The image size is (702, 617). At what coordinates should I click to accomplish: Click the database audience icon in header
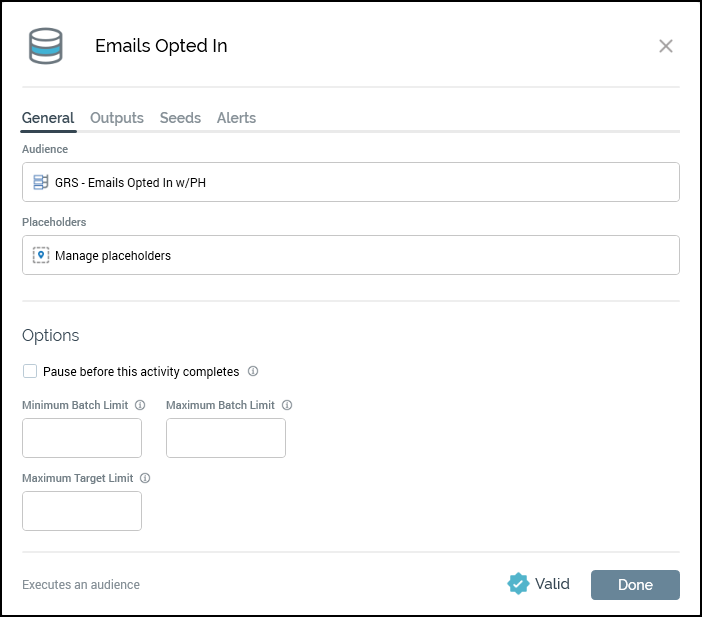tap(46, 46)
